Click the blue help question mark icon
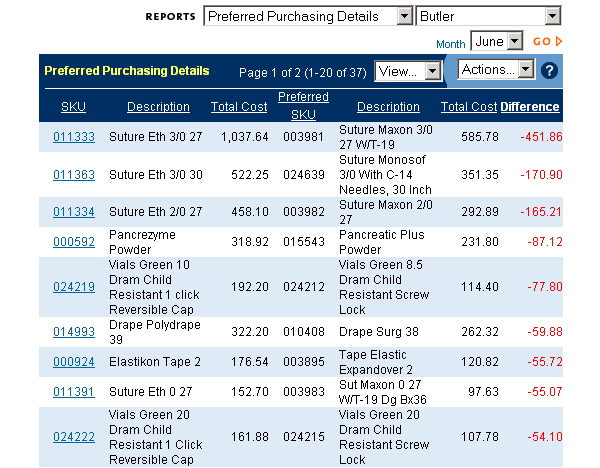This screenshot has width=600, height=468. [x=549, y=71]
